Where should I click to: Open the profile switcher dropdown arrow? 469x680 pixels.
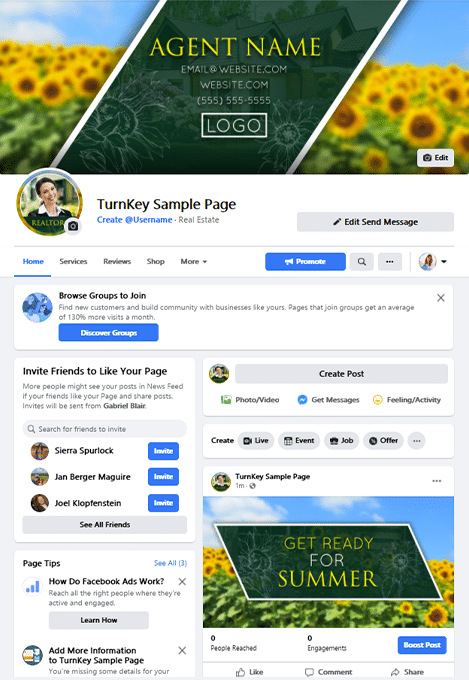444,262
